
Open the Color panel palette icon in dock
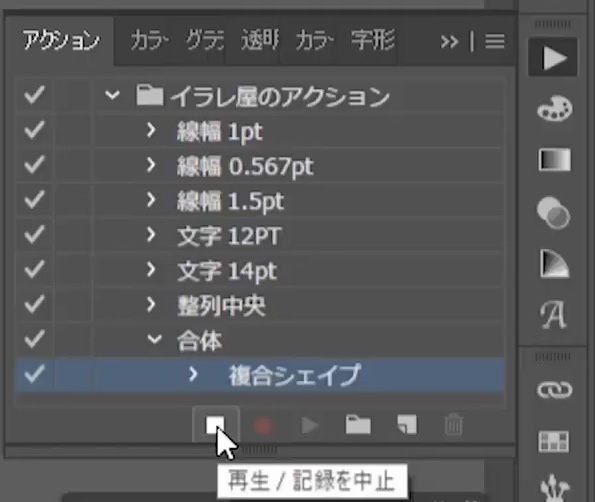(554, 109)
